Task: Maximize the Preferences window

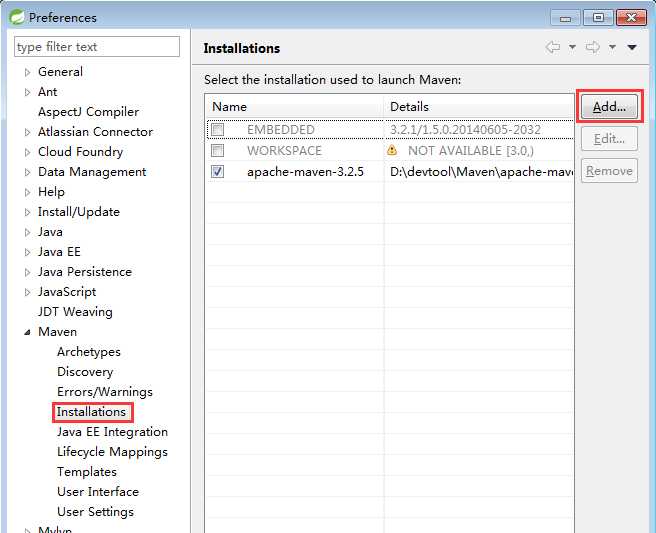Action: (598, 18)
